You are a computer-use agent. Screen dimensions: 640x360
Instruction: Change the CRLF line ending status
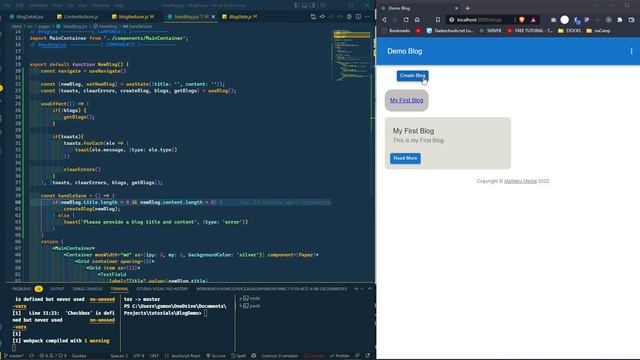[154, 356]
